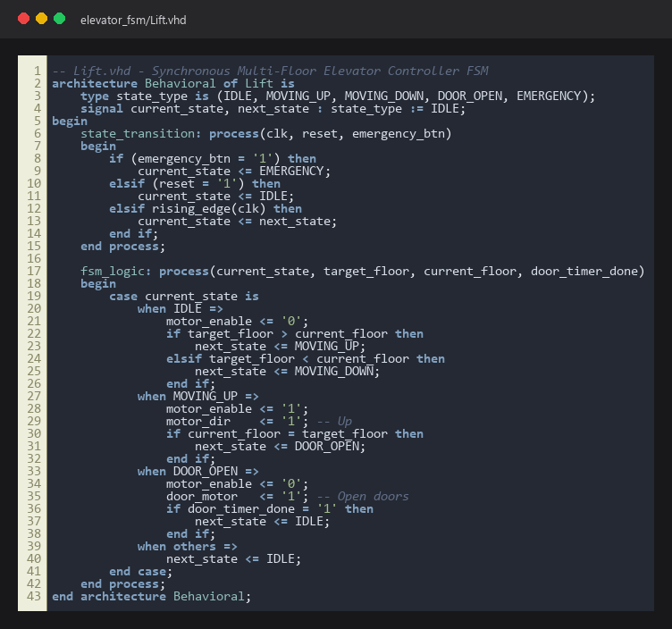Click the yellow minimize window dot

point(42,19)
